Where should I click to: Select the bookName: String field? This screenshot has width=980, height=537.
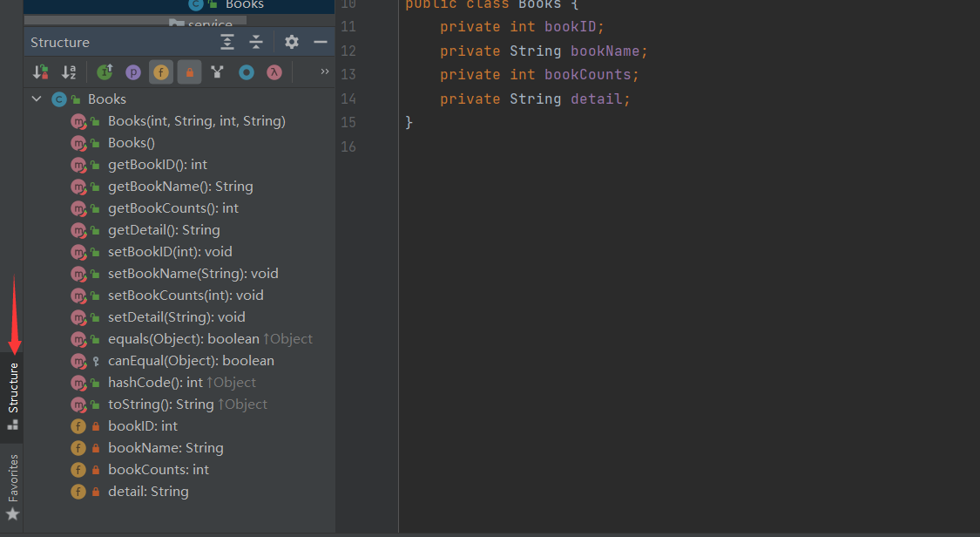tap(166, 448)
